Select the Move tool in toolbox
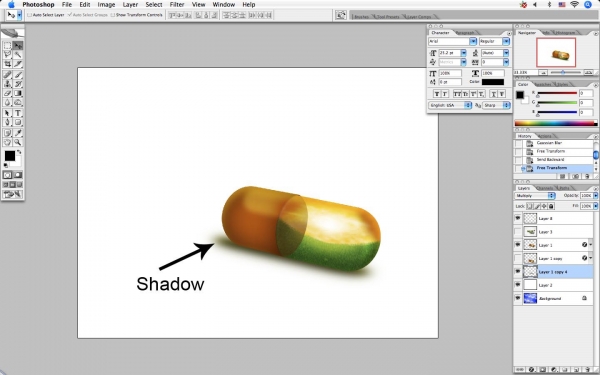600x375 pixels. coord(18,46)
